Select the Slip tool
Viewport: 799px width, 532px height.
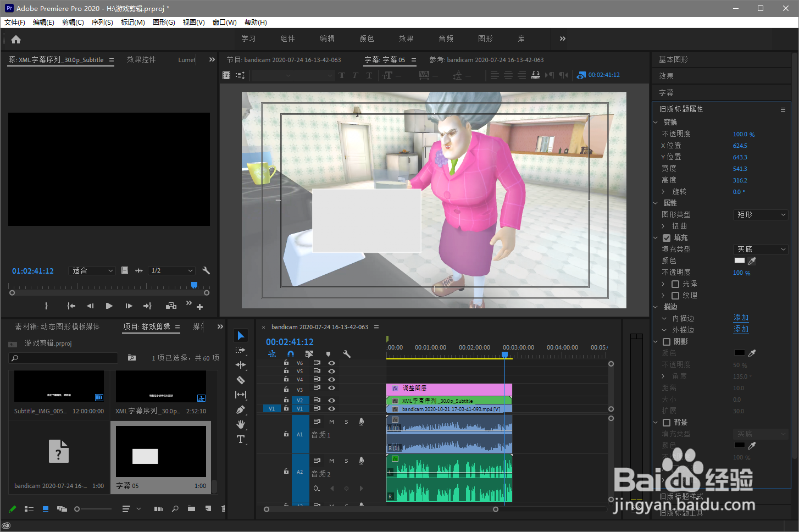[x=241, y=395]
